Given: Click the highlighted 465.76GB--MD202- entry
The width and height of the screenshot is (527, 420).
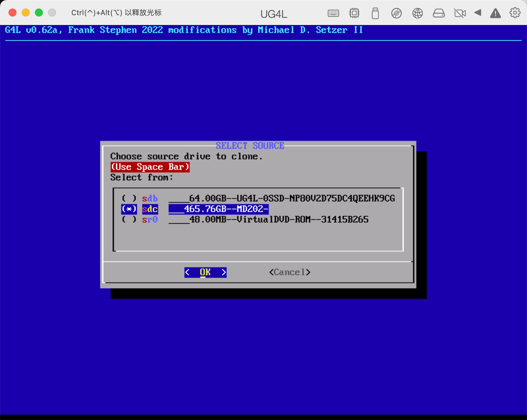Looking at the screenshot, I should [x=218, y=209].
